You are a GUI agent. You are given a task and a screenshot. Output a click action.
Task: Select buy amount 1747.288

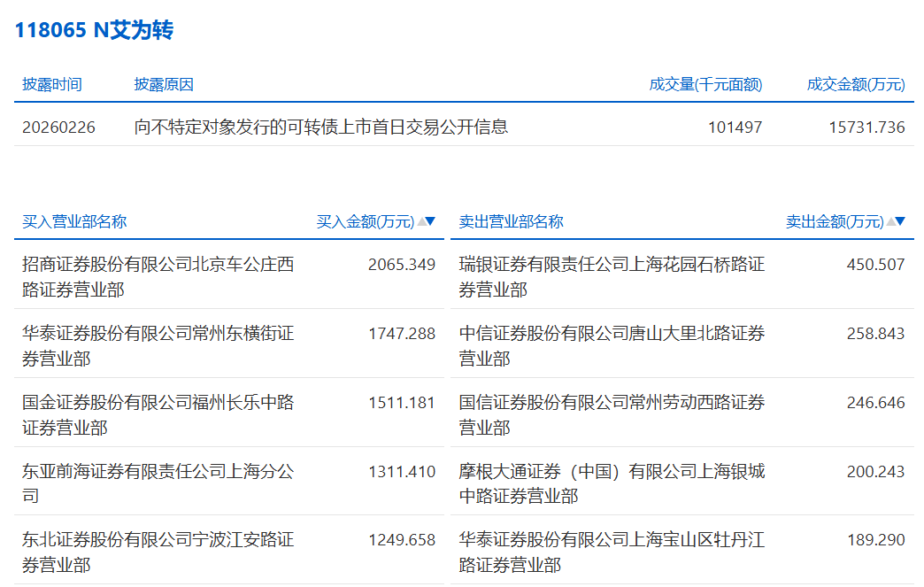point(401,334)
